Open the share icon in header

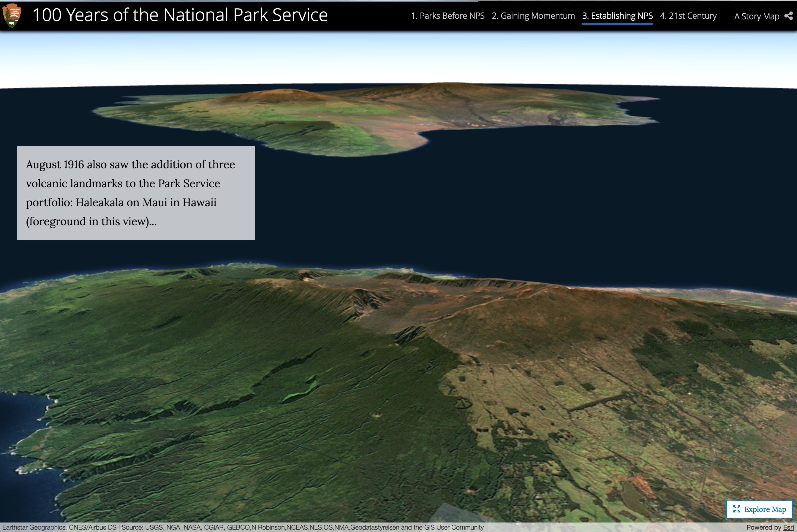[788, 16]
